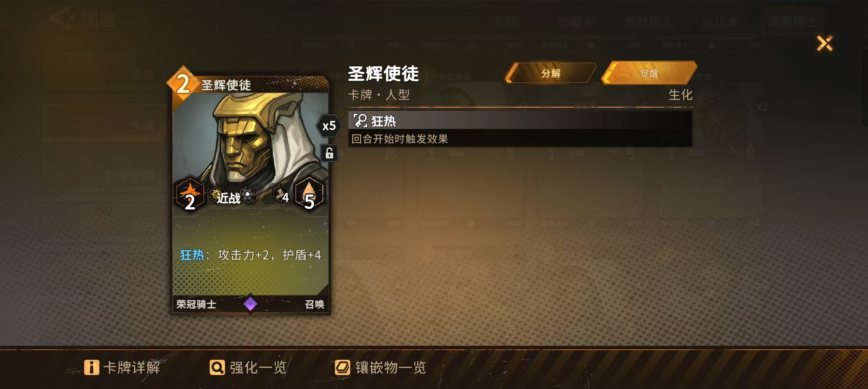Image resolution: width=868 pixels, height=389 pixels.
Task: Open 强化一览 enhancement overview
Action: point(248,367)
